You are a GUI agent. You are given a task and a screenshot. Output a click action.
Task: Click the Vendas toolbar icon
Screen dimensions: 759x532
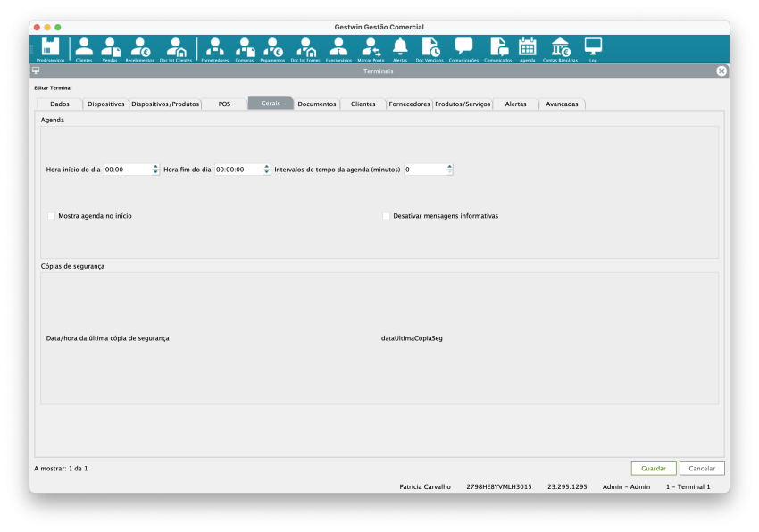[110, 48]
